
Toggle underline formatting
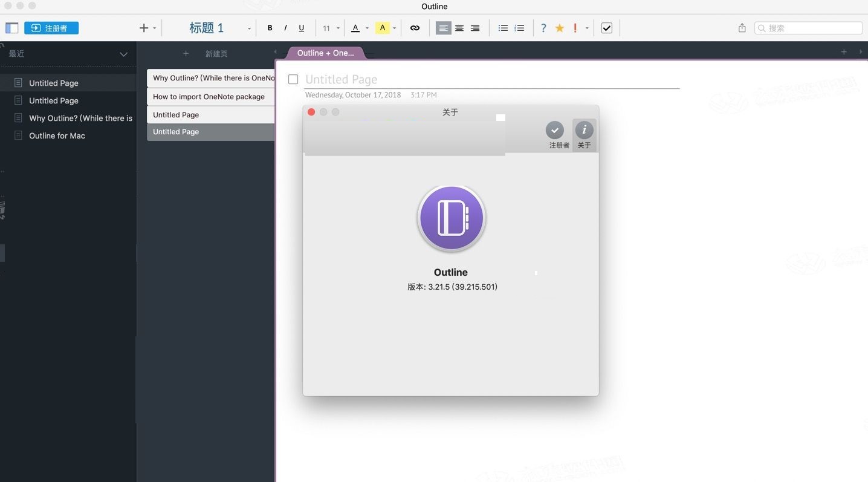coord(302,28)
